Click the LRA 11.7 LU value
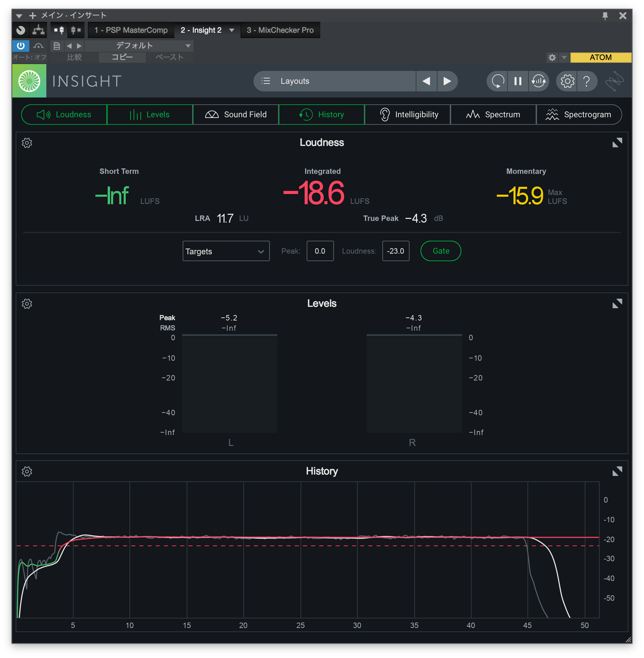The height and width of the screenshot is (658, 644). point(225,218)
